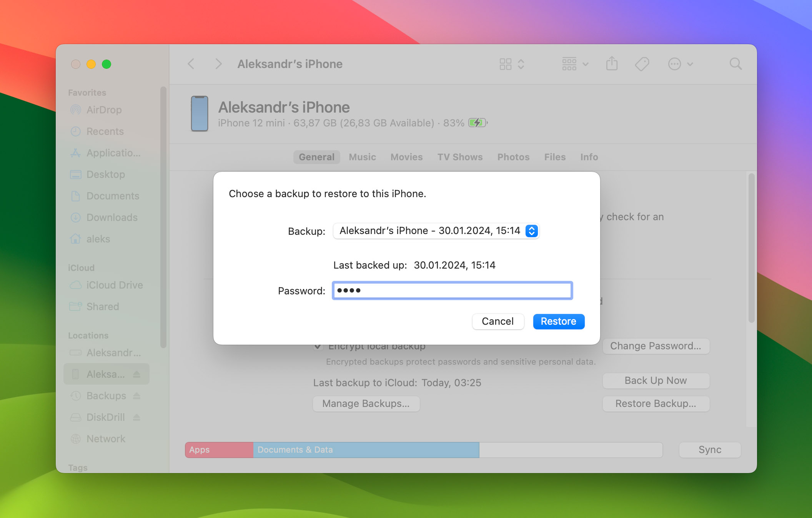Open AirDrop in the sidebar

click(x=106, y=110)
